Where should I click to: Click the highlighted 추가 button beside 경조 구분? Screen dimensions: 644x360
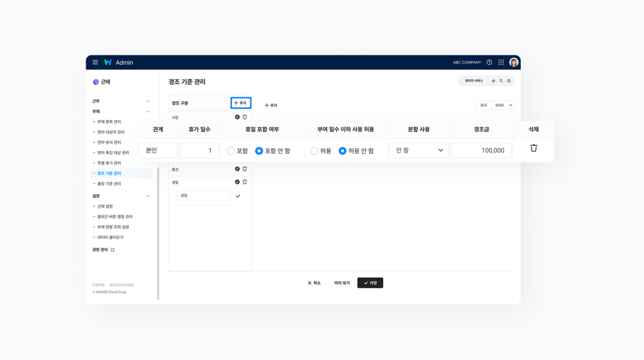pyautogui.click(x=240, y=103)
